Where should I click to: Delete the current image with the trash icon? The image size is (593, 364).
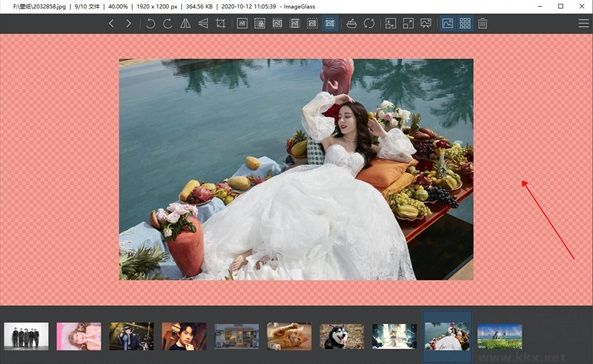[483, 23]
